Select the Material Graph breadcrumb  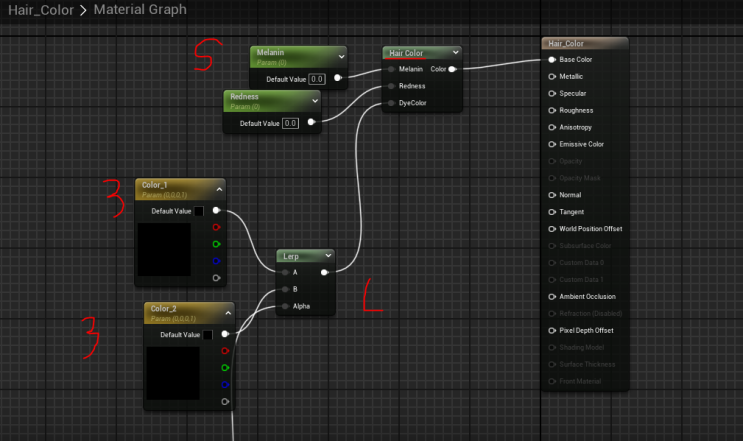click(138, 9)
